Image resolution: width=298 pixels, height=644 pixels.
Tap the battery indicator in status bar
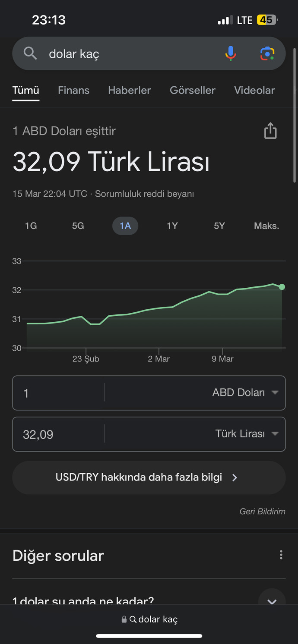coord(267,20)
